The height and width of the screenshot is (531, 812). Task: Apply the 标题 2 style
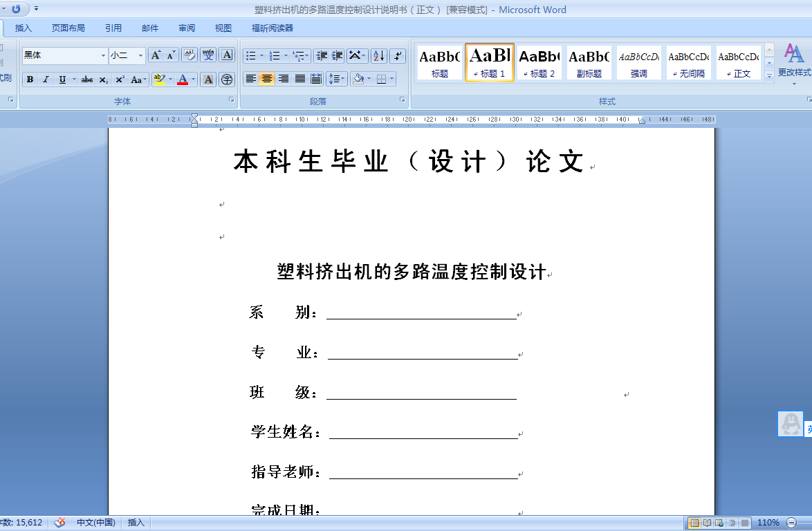pyautogui.click(x=539, y=63)
